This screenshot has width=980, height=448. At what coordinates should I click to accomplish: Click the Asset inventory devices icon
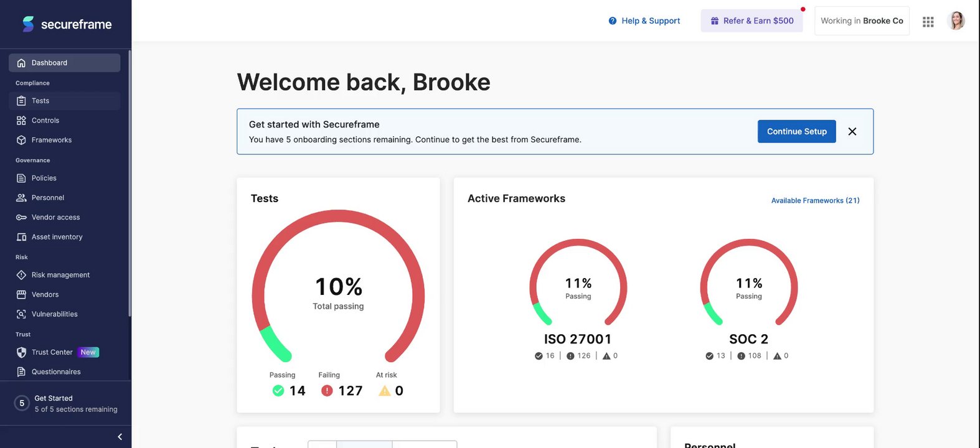tap(21, 237)
